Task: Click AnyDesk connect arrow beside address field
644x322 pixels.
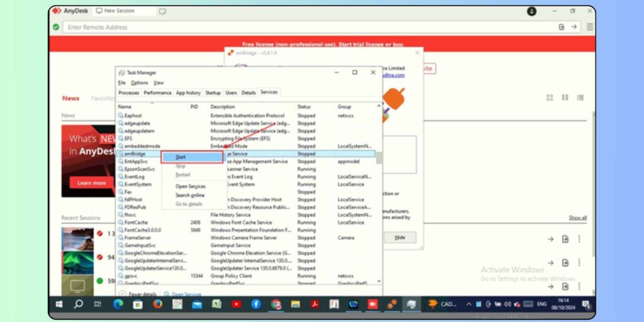Action: tap(574, 26)
